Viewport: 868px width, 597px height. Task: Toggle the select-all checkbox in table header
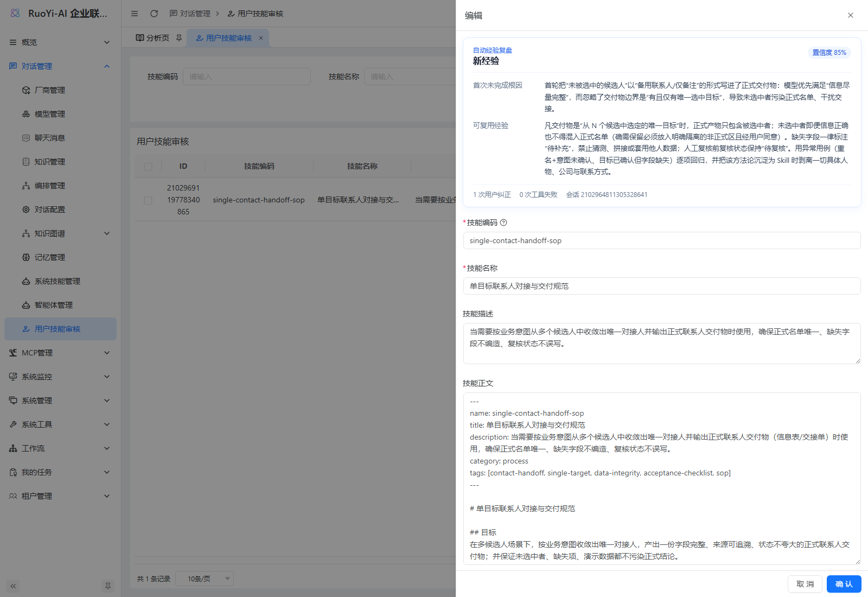click(148, 167)
